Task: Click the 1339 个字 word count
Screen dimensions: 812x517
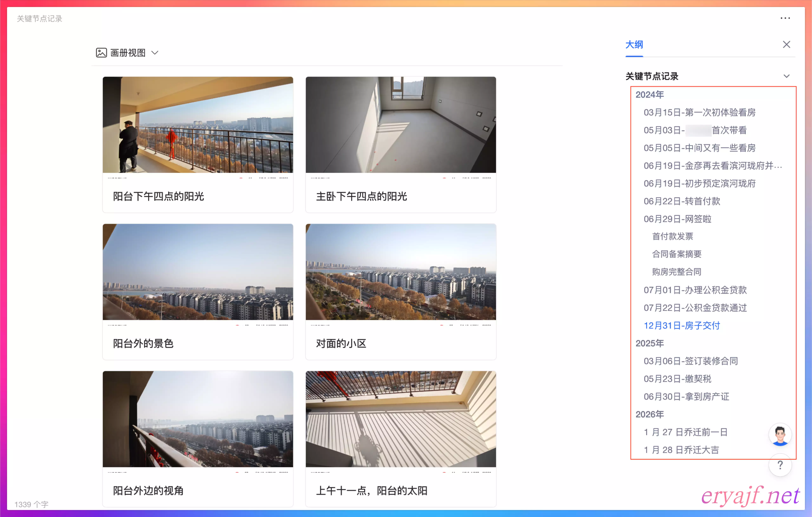Action: (x=31, y=504)
